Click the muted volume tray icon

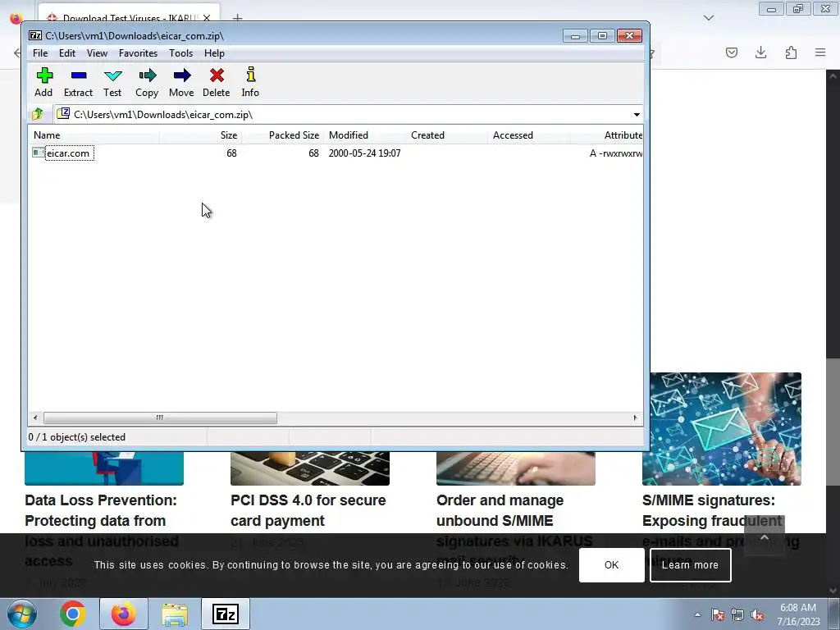(x=757, y=615)
